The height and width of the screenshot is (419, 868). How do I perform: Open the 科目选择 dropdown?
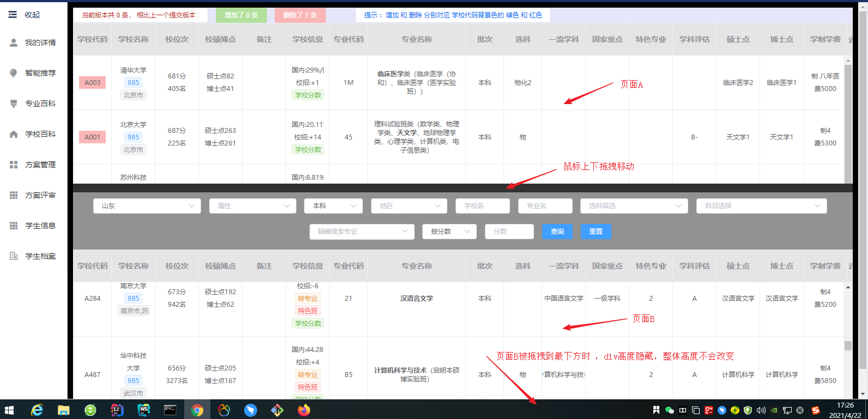pyautogui.click(x=762, y=206)
